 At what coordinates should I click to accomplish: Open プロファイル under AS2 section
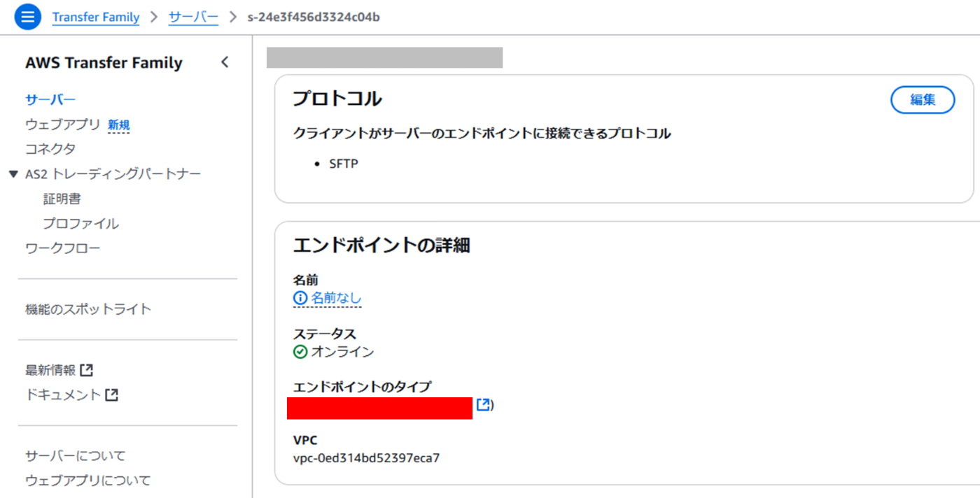tap(81, 224)
